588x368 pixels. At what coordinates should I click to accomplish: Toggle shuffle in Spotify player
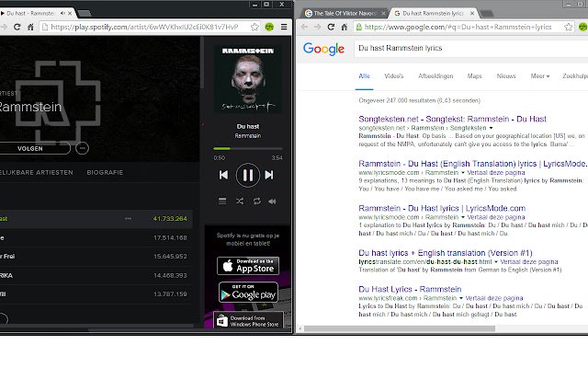point(240,201)
